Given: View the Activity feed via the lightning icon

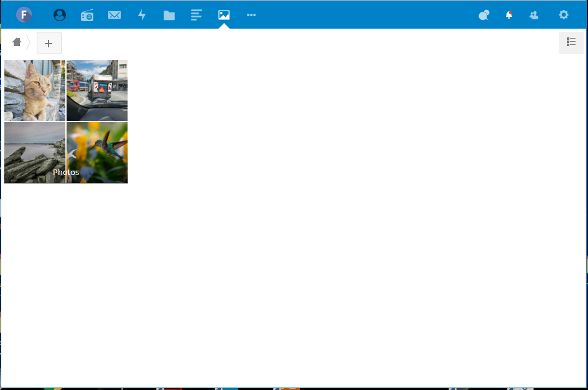Looking at the screenshot, I should click(x=142, y=14).
